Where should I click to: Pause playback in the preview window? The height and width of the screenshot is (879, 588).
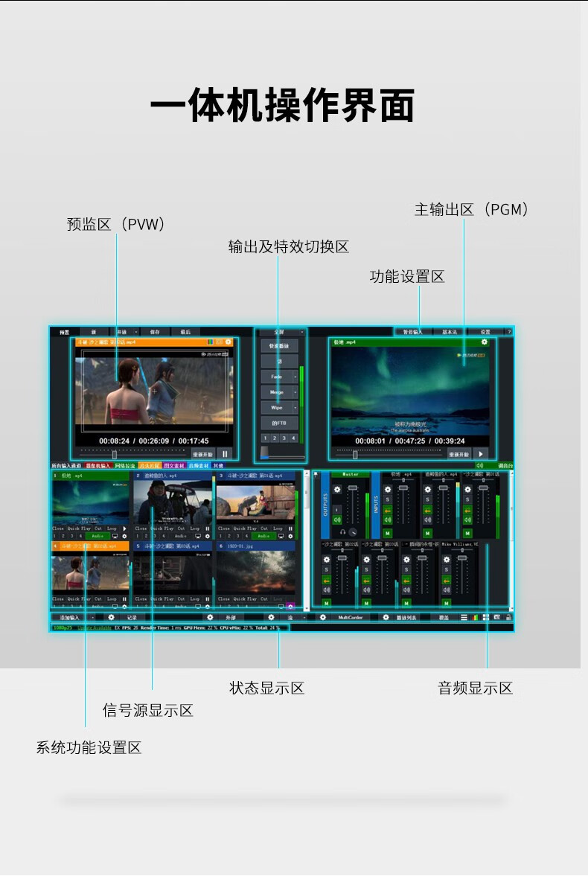[225, 454]
